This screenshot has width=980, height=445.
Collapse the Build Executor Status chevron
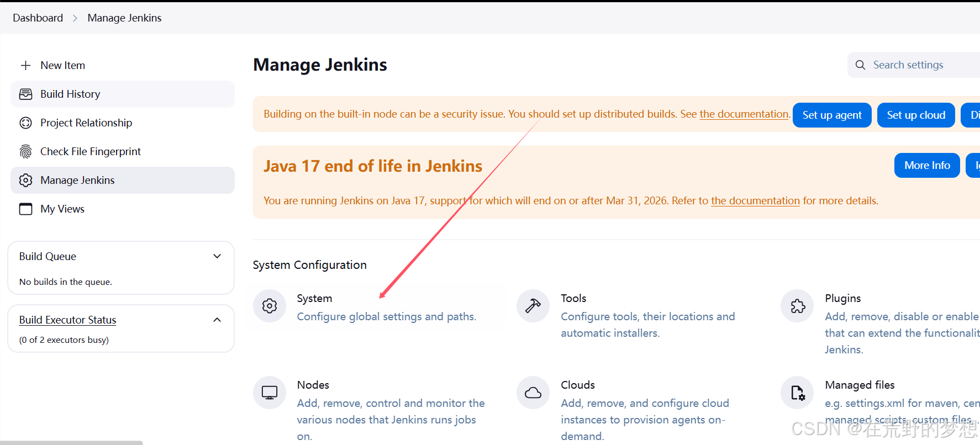pyautogui.click(x=217, y=320)
